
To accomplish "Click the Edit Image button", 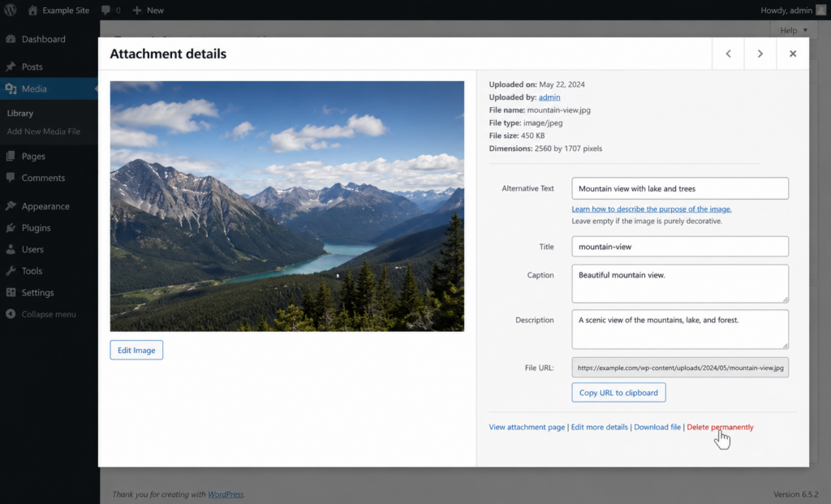I will click(x=136, y=351).
